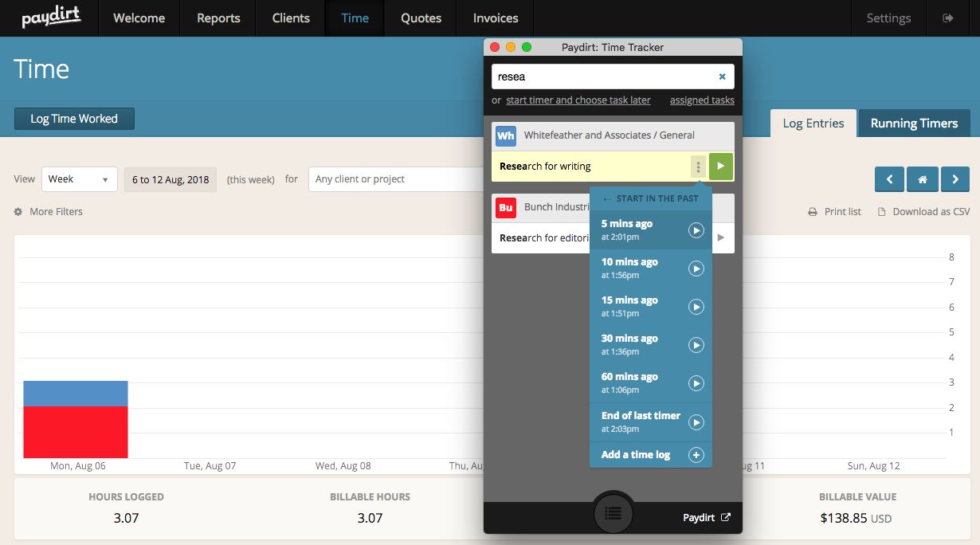Start timer from 30 mins ago
980x545 pixels.
click(696, 345)
